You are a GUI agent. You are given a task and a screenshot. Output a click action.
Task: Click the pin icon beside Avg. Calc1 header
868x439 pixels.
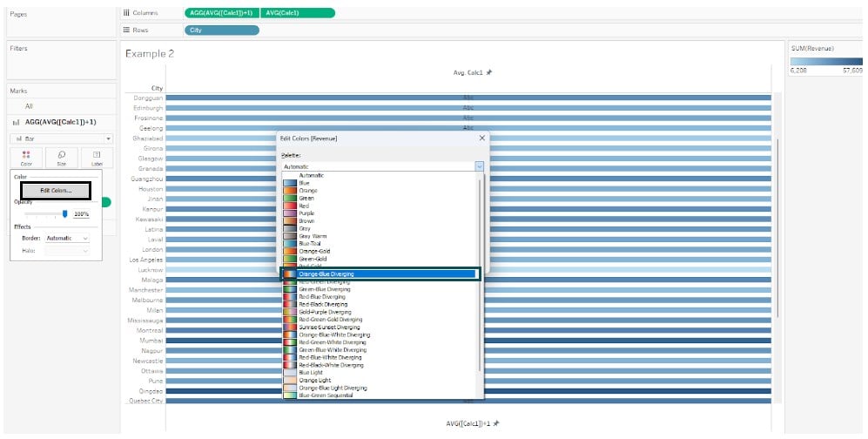488,72
